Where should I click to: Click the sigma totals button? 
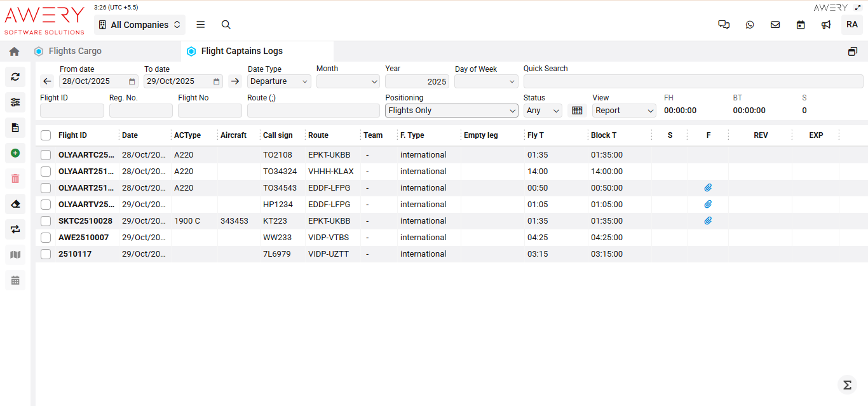847,385
